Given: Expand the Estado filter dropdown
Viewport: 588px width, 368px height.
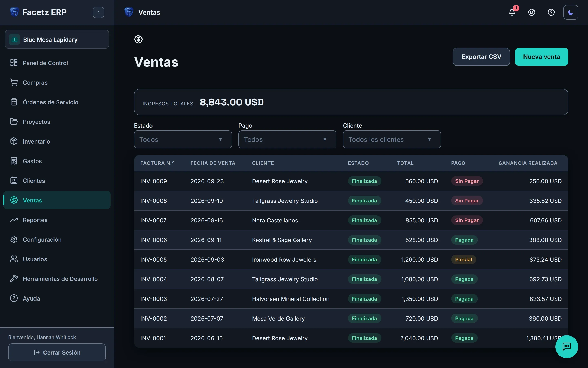Looking at the screenshot, I should click(x=183, y=139).
